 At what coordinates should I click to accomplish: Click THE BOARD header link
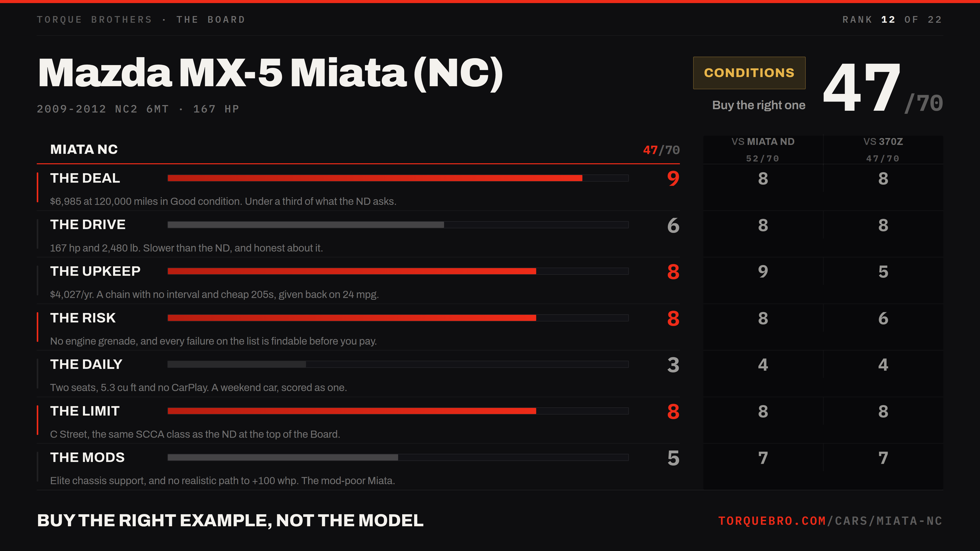click(211, 19)
